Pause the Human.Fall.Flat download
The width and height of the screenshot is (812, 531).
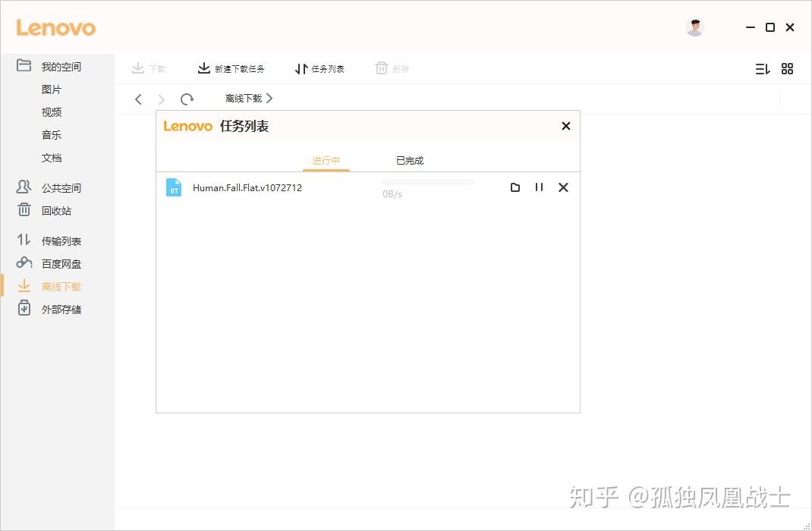click(x=539, y=187)
